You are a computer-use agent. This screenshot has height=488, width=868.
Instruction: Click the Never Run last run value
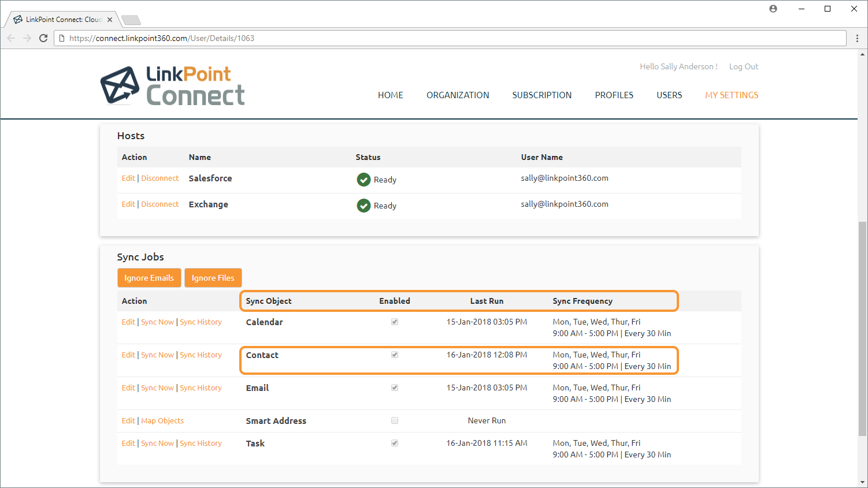pyautogui.click(x=487, y=420)
